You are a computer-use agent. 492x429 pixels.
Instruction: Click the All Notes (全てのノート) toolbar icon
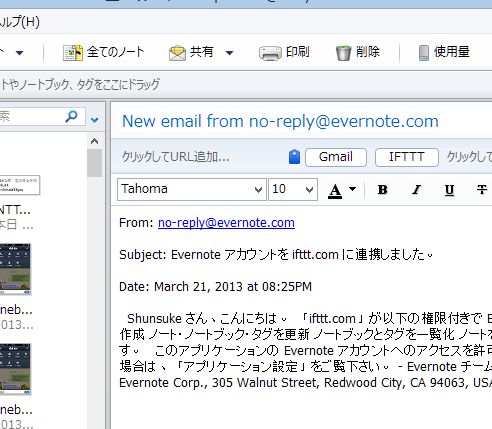click(x=73, y=53)
